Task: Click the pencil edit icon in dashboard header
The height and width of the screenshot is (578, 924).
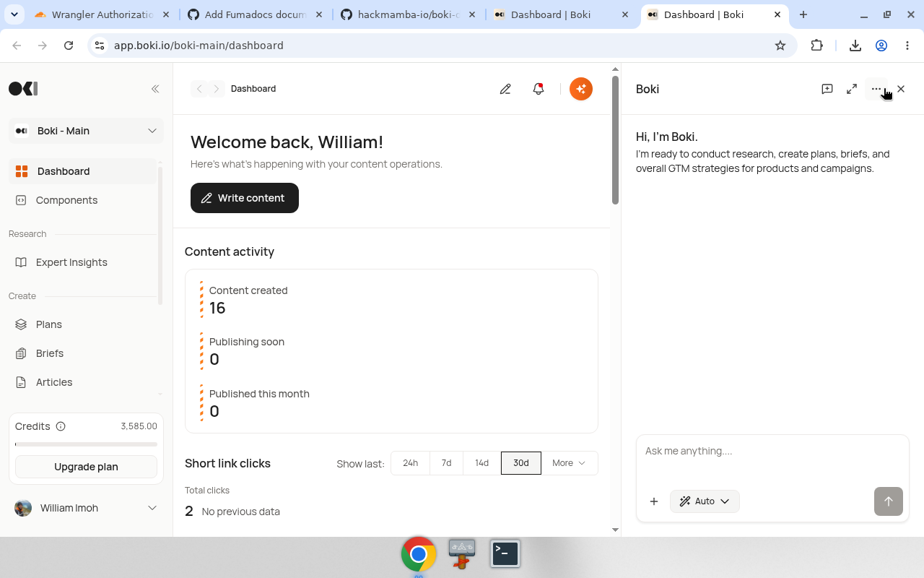Action: (505, 89)
